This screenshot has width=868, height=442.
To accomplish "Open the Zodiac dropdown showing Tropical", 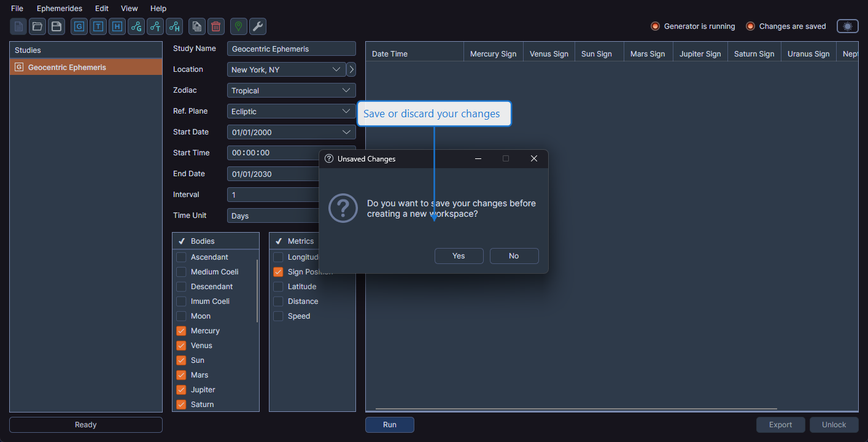I will point(291,90).
